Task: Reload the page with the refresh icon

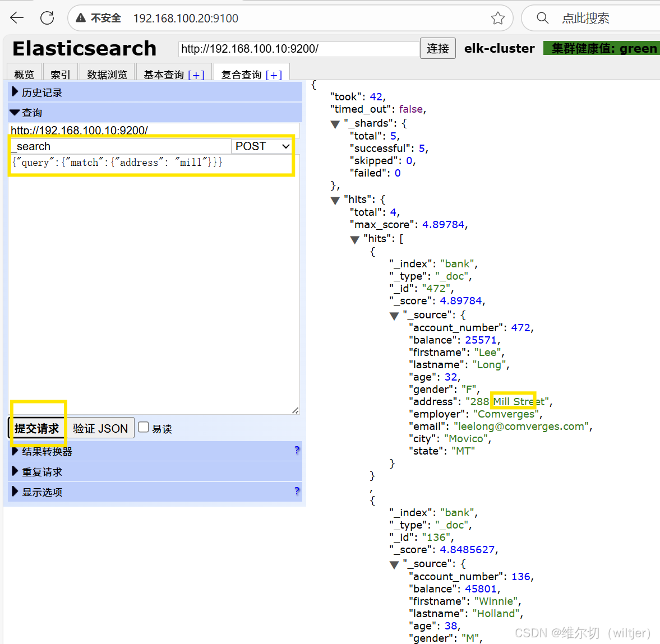Action: coord(47,18)
